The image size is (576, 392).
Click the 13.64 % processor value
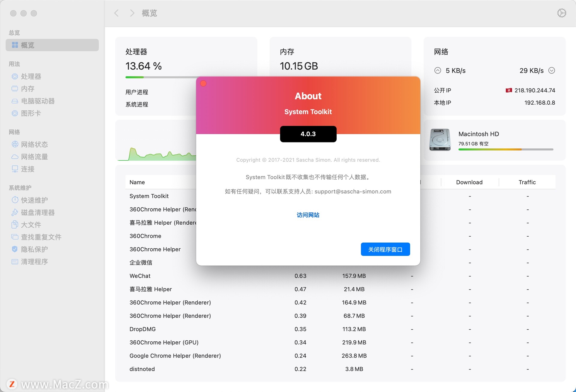pos(143,66)
